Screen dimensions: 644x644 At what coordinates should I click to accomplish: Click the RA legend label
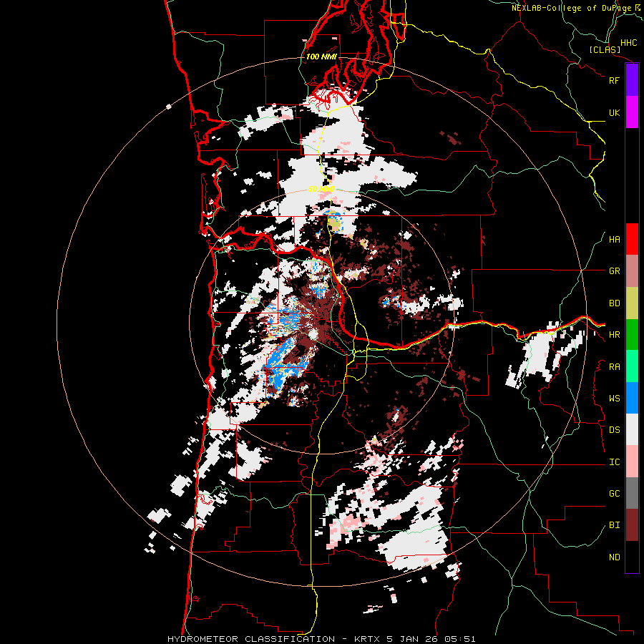click(x=614, y=367)
